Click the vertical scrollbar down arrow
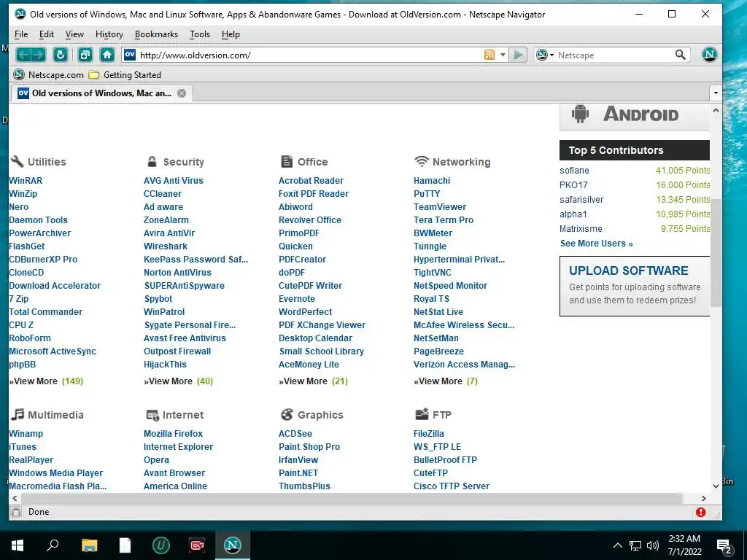This screenshot has width=747, height=560. tap(716, 486)
